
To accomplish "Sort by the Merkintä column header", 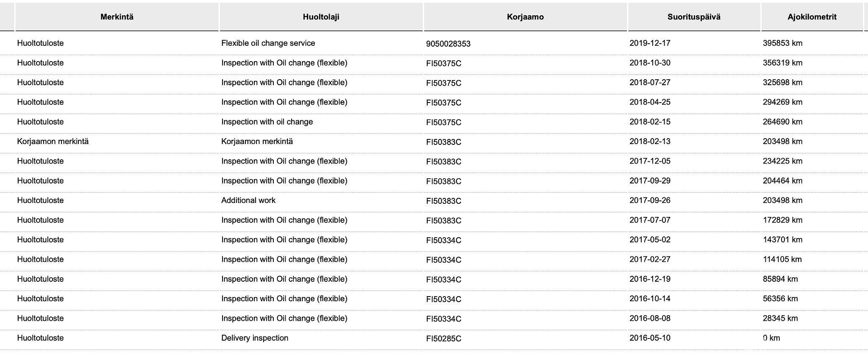I will point(117,17).
